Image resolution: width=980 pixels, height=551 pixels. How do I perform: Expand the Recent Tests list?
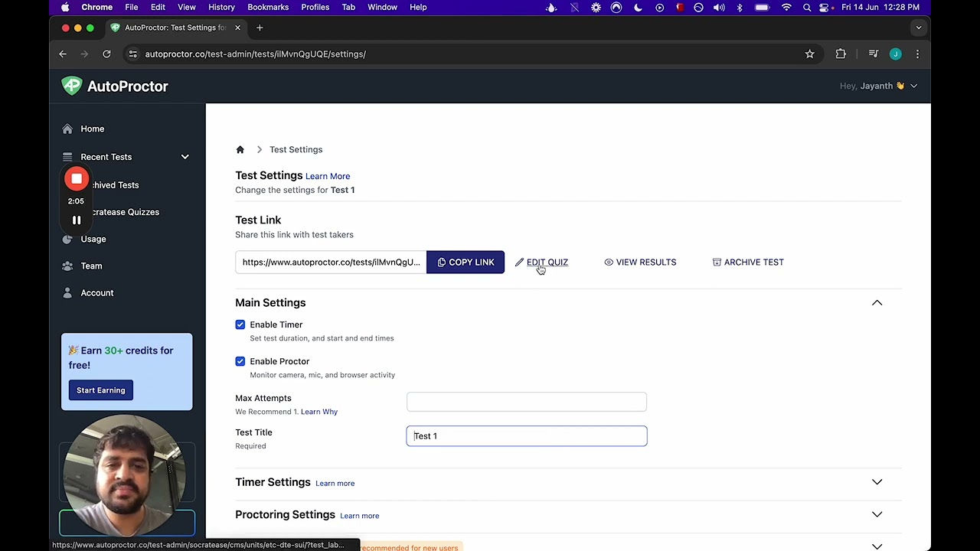pyautogui.click(x=185, y=157)
